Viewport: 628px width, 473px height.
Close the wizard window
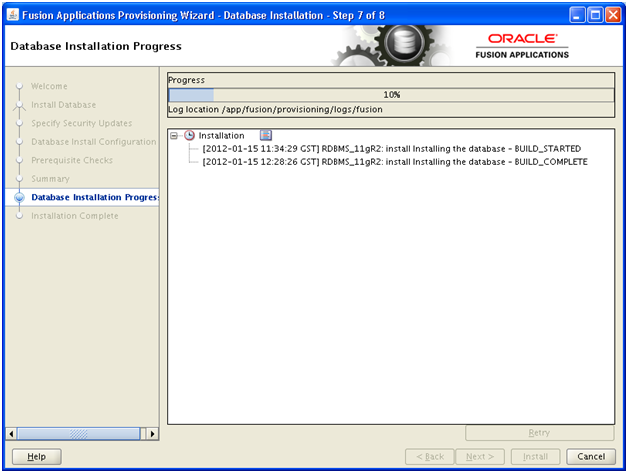613,15
